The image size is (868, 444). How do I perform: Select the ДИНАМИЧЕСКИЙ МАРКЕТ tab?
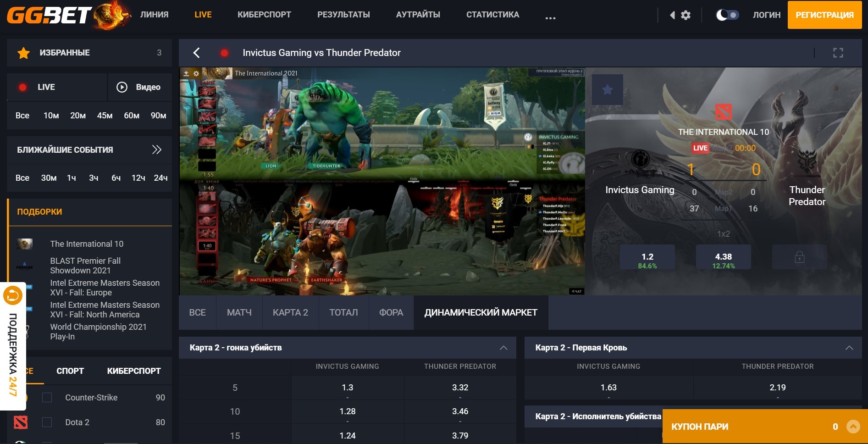click(481, 313)
